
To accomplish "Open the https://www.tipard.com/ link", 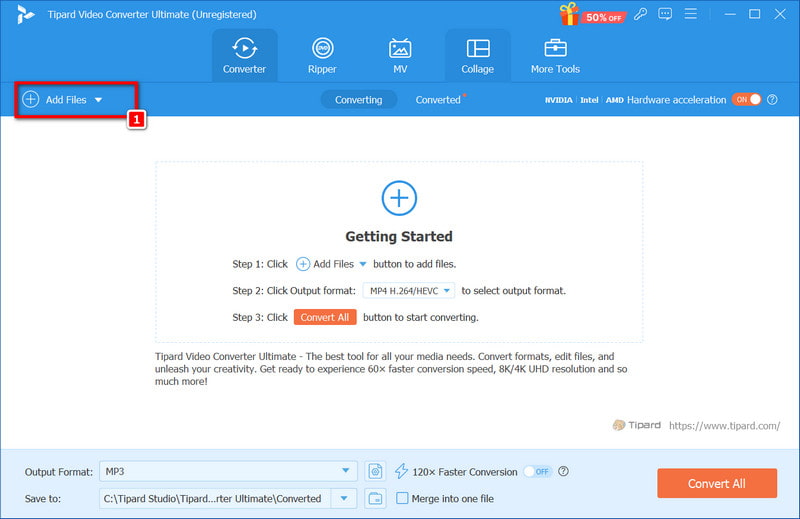I will pyautogui.click(x=724, y=426).
